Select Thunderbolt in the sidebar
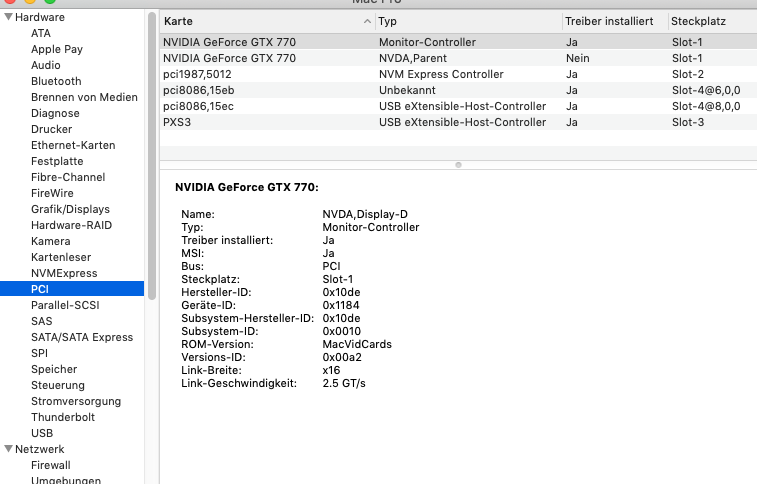 63,417
